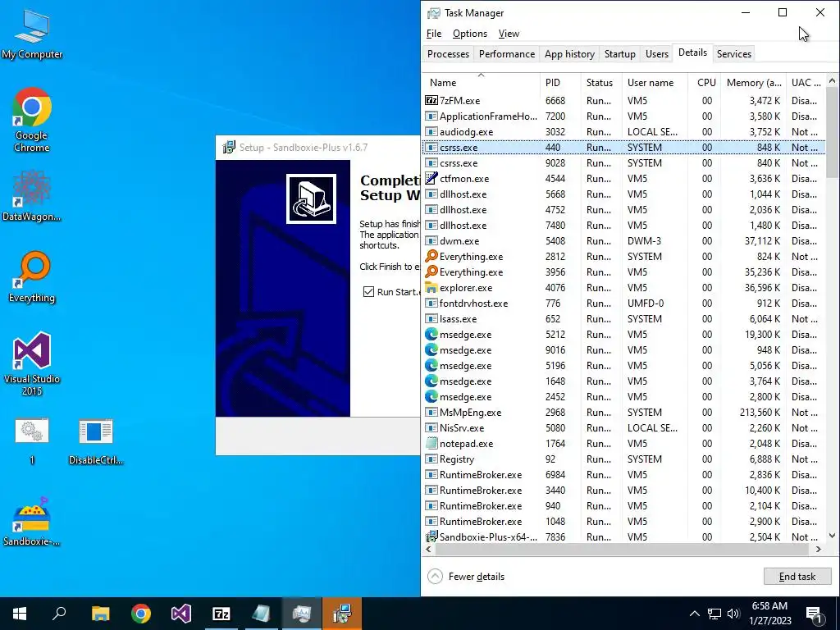Select the MsMpEng.exe process row
Image resolution: width=840 pixels, height=630 pixels.
[x=623, y=413]
